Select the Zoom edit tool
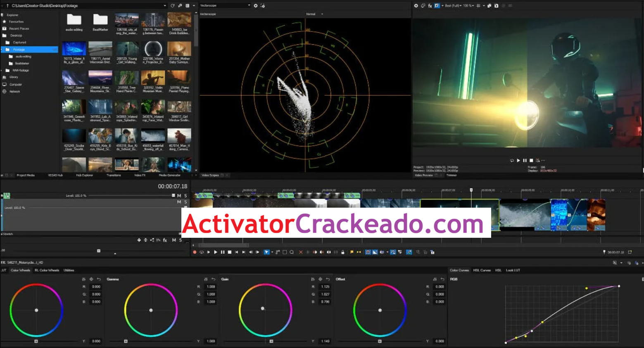Screen dimensions: 644x348 click(x=292, y=252)
